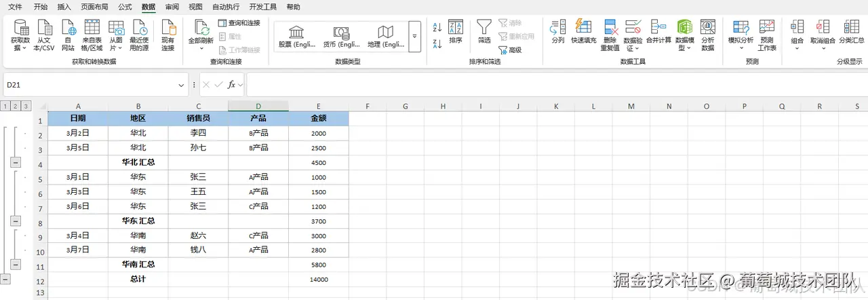Open the 帮助 tab
Image resolution: width=868 pixels, height=300 pixels.
coord(293,7)
